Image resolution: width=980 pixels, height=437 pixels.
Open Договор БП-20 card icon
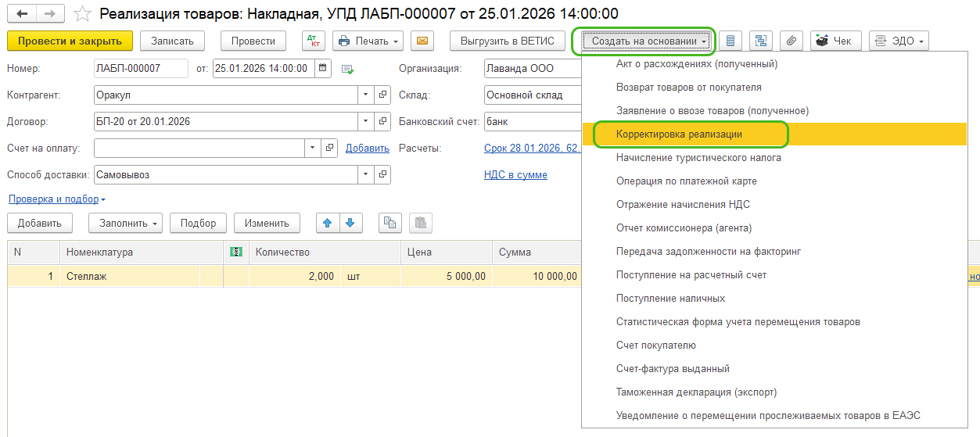tap(383, 121)
